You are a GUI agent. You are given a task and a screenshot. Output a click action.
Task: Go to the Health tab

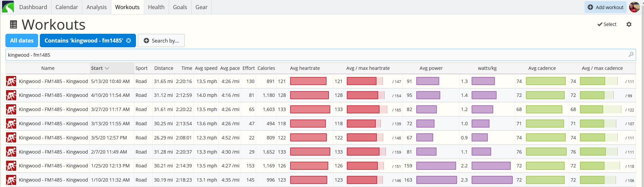click(x=156, y=7)
